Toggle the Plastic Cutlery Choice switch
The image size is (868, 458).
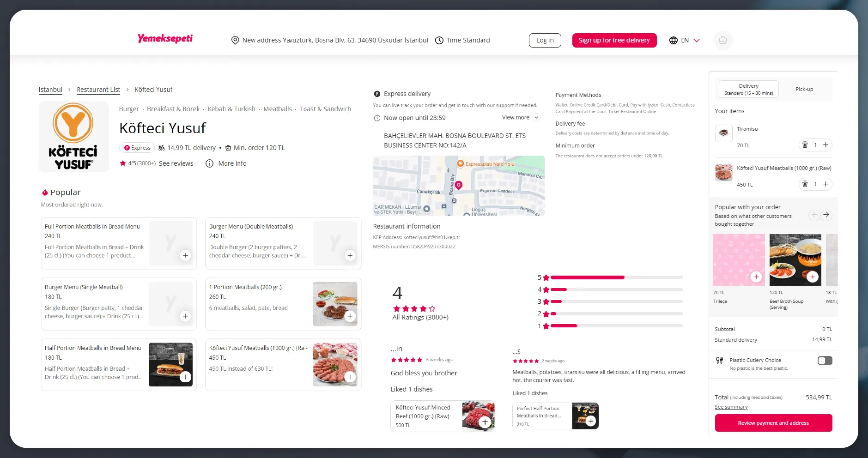point(824,361)
